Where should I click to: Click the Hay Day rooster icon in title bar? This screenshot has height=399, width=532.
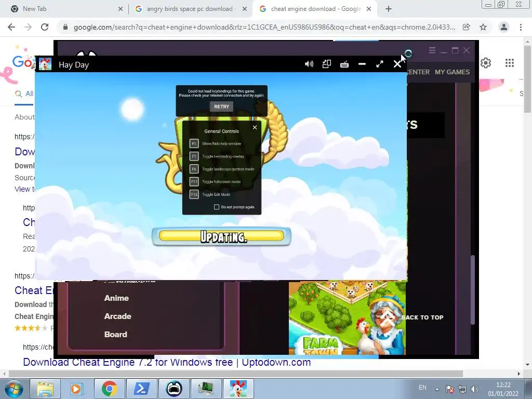pyautogui.click(x=45, y=64)
